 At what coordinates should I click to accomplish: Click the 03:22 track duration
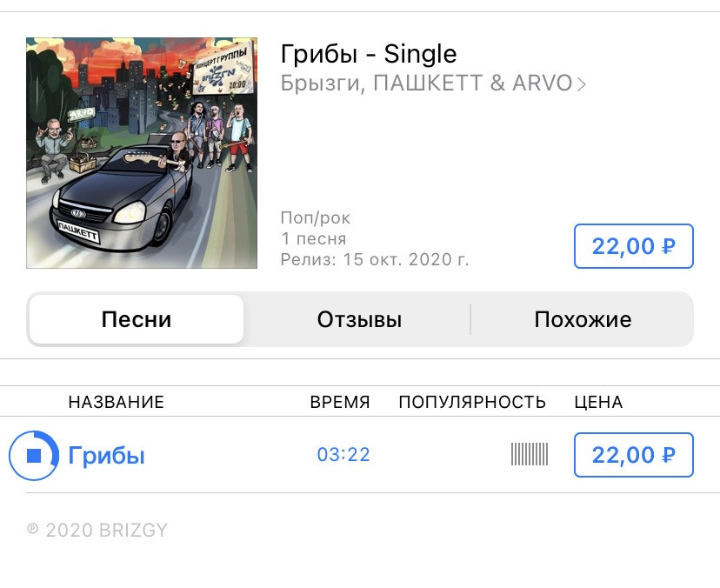click(x=343, y=455)
